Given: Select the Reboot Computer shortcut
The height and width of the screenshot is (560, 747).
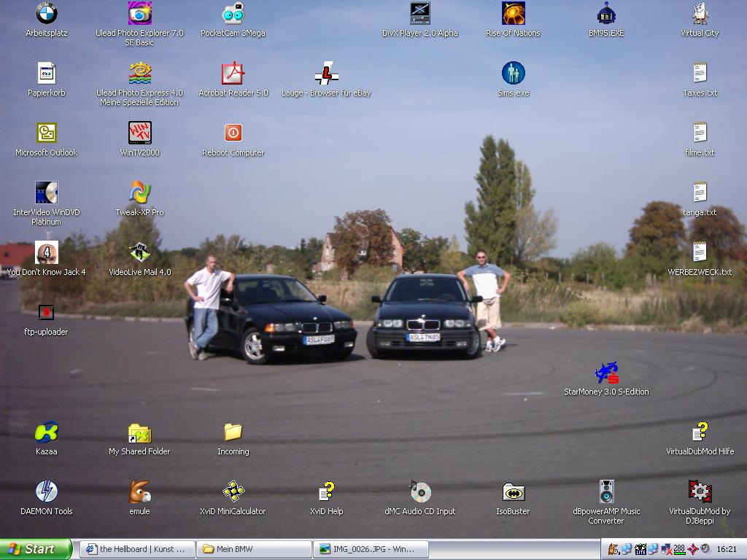Looking at the screenshot, I should pyautogui.click(x=233, y=133).
